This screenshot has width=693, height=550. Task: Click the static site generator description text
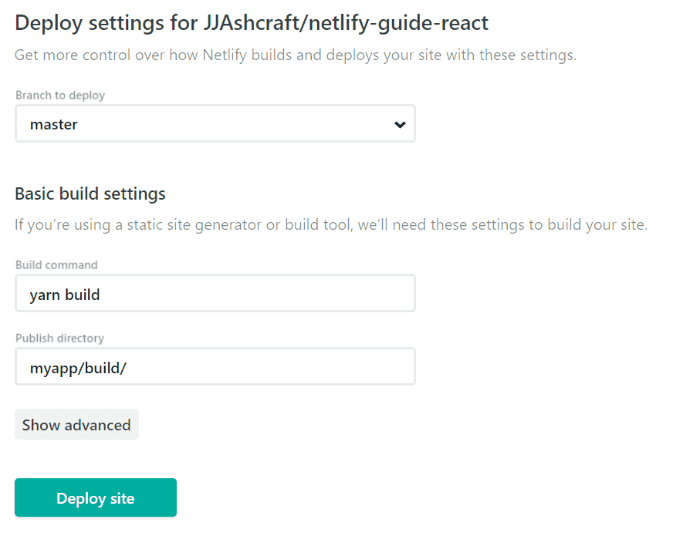(x=331, y=225)
